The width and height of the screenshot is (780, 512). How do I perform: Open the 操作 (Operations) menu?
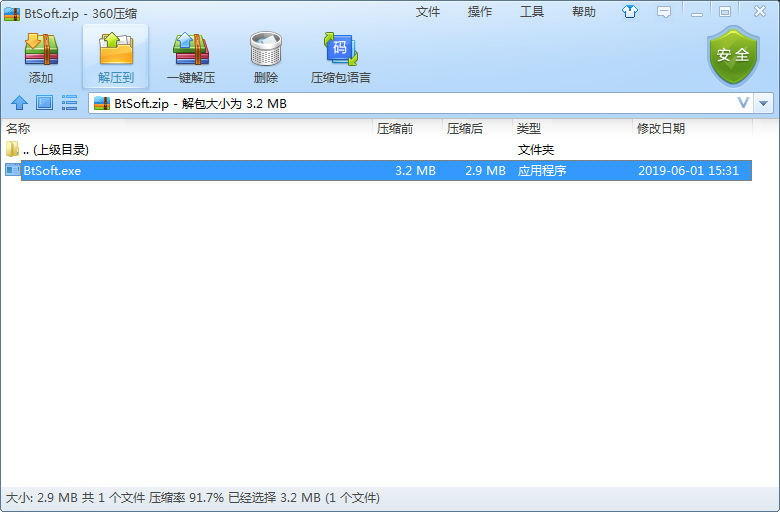(480, 12)
